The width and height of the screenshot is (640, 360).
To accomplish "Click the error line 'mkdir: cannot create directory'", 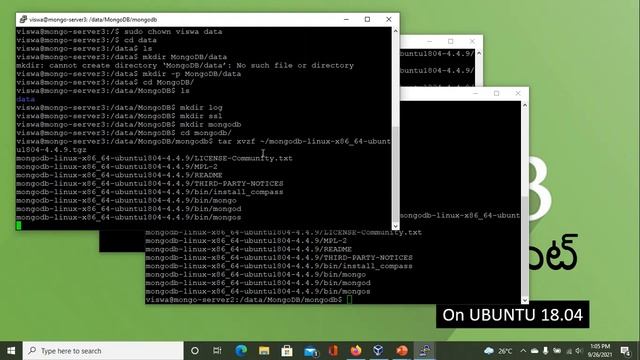I will 185,65.
